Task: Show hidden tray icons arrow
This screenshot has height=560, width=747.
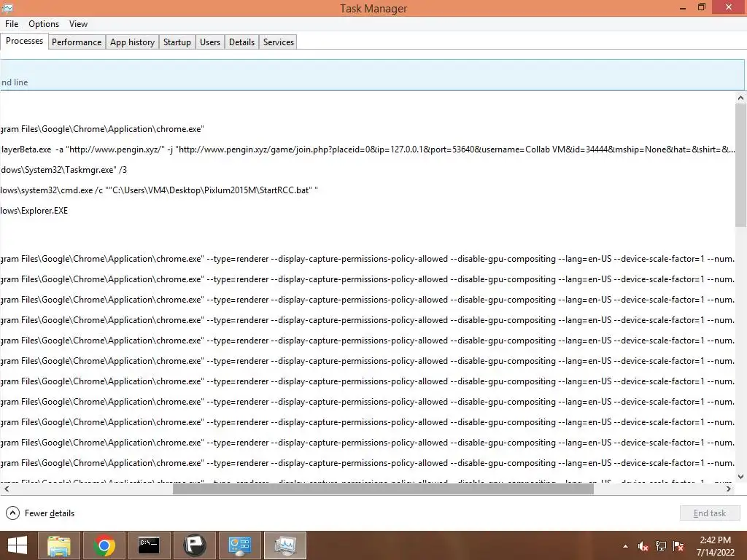Action: coord(625,546)
